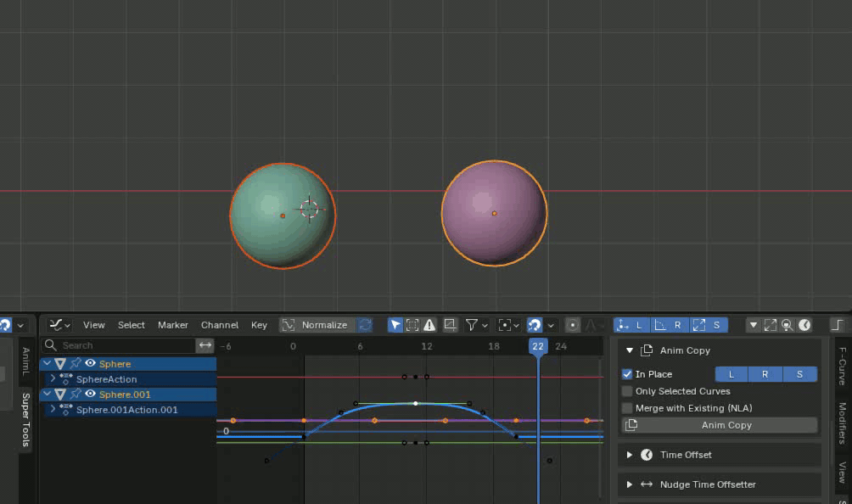Click the proportional falloff curve icon
Image resolution: width=852 pixels, height=504 pixels.
pyautogui.click(x=592, y=325)
